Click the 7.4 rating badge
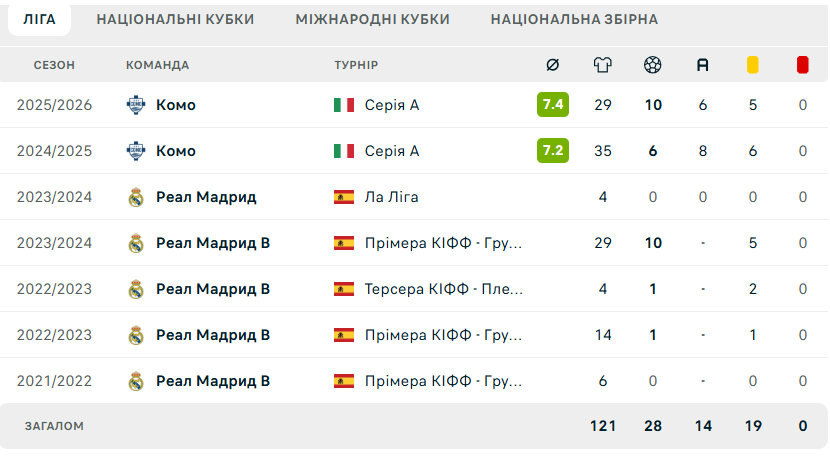 [x=553, y=104]
